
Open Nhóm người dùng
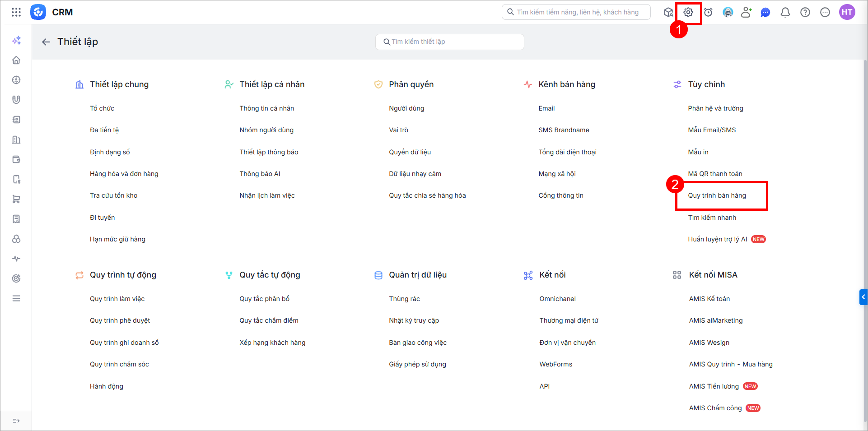pos(266,130)
